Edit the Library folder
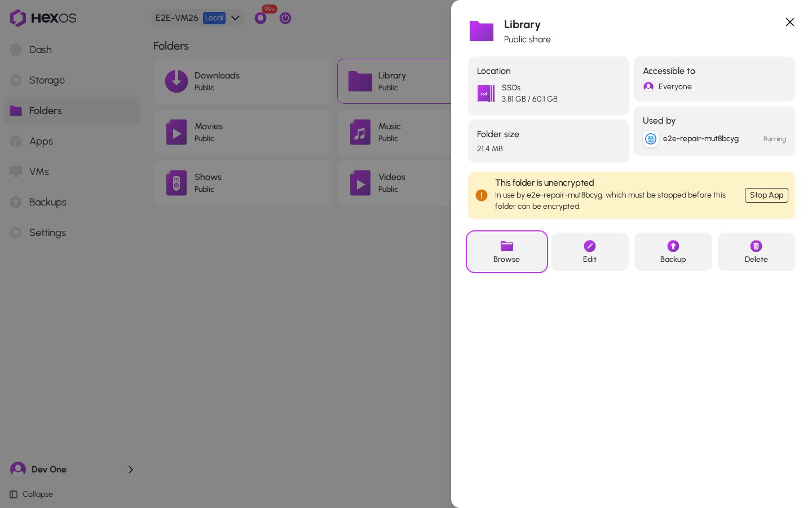 [x=590, y=252]
